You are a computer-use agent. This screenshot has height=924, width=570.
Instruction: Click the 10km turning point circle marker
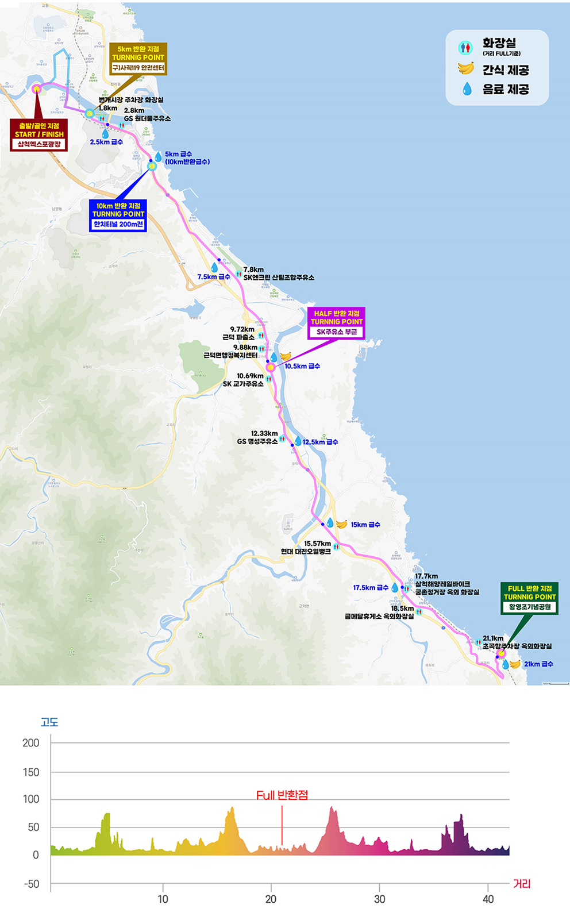152,166
